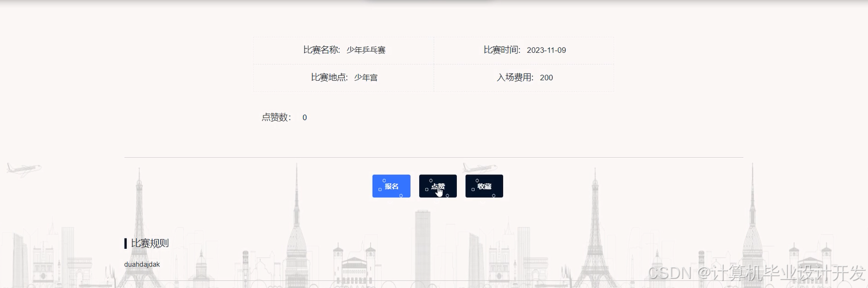Click the 入场费用 label

click(x=515, y=78)
